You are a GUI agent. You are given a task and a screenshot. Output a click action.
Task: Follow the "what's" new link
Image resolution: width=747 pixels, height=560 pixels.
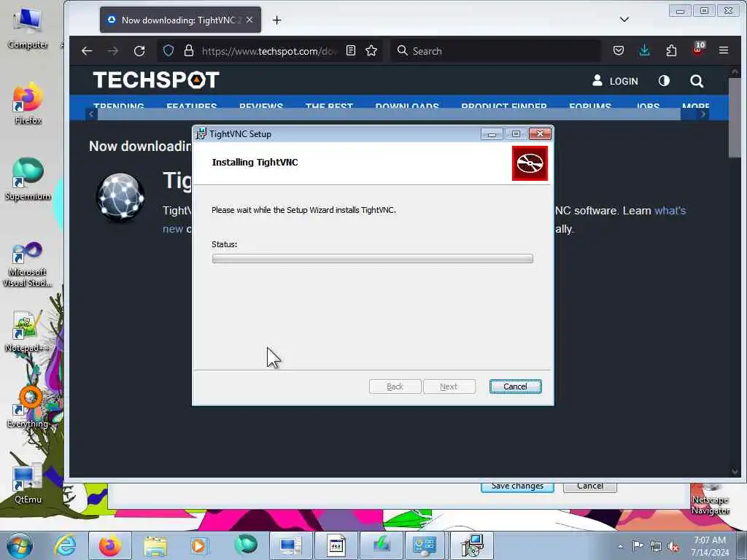pyautogui.click(x=670, y=211)
